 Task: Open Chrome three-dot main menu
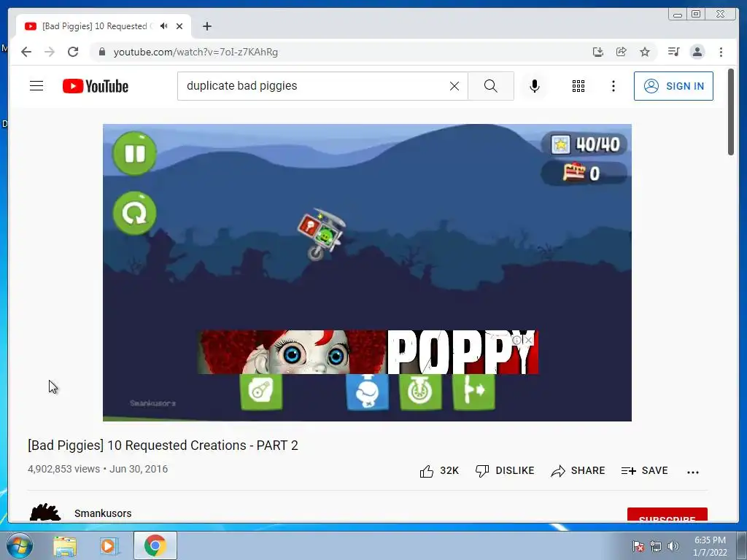(x=721, y=52)
